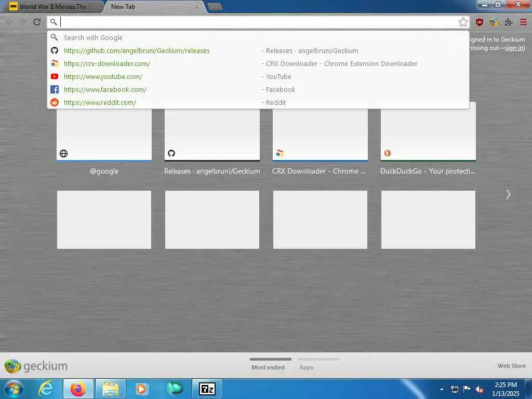Open Windows Explorer from taskbar

point(111,389)
